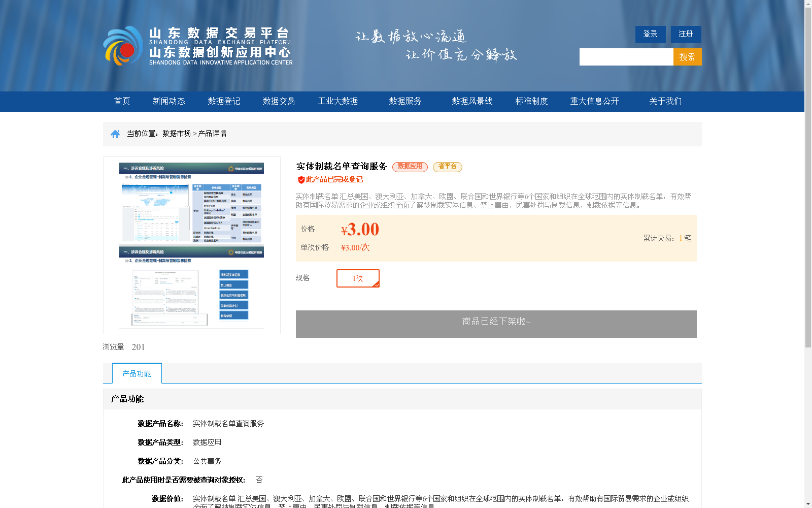Click the orange 搜索 search button
Screen dimensions: 812x508
pos(688,57)
